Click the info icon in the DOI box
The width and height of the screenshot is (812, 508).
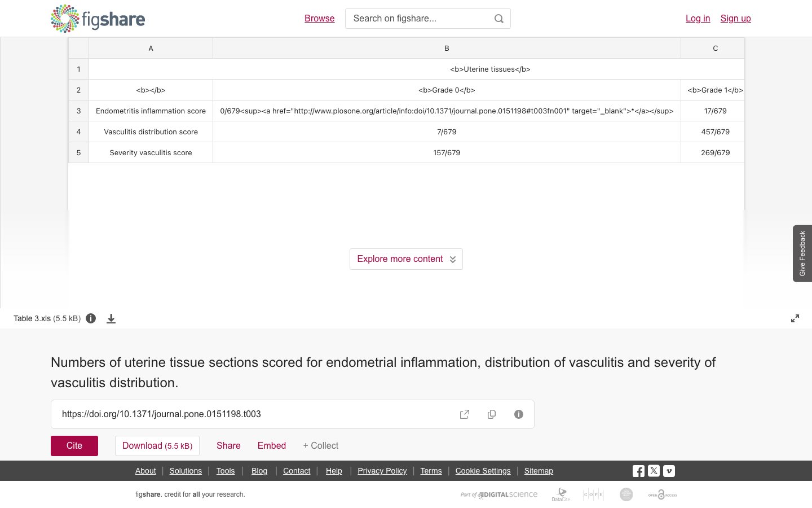[519, 414]
